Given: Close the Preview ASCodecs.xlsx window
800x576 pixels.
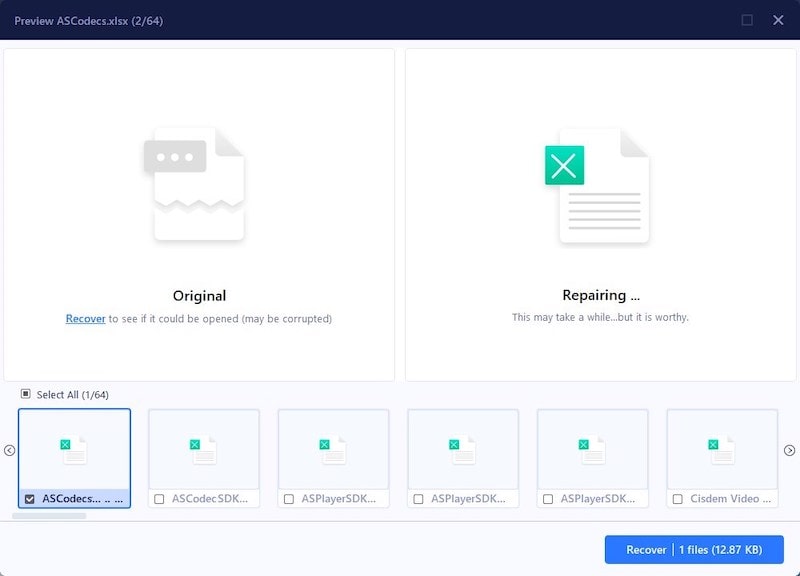Looking at the screenshot, I should click(x=778, y=20).
